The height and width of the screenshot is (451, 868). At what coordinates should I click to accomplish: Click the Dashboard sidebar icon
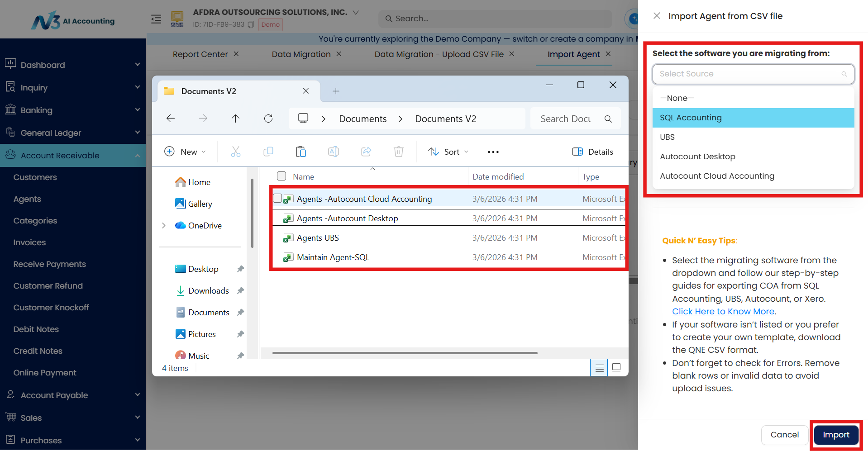[x=10, y=64]
